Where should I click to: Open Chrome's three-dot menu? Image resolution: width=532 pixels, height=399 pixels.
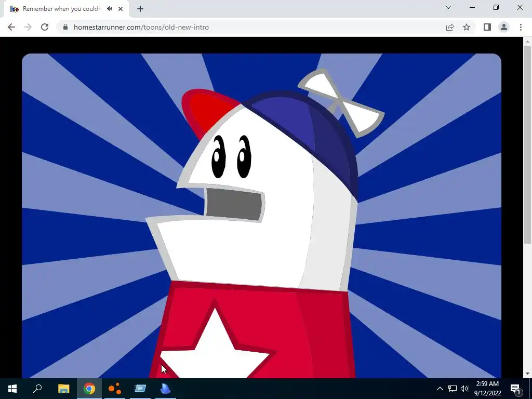[521, 27]
